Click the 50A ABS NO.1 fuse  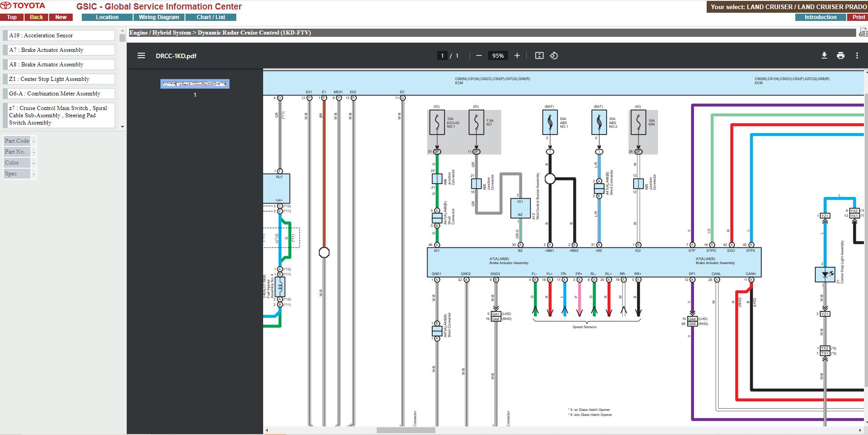(550, 122)
